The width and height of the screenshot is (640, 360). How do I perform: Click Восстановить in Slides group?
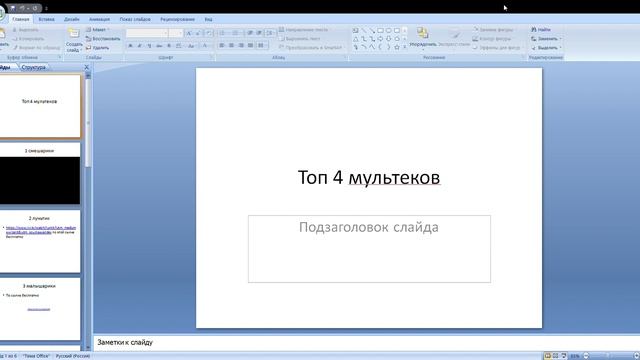(x=103, y=39)
